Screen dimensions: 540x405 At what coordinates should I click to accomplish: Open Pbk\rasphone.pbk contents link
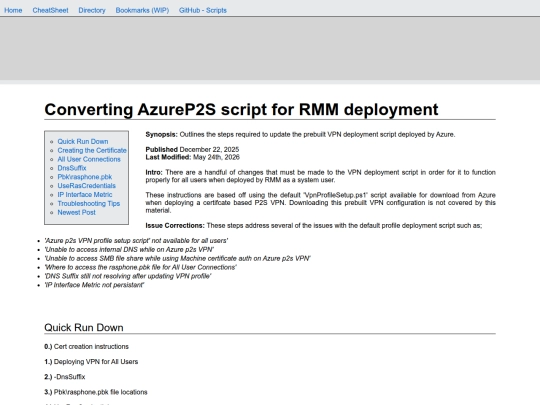point(85,177)
